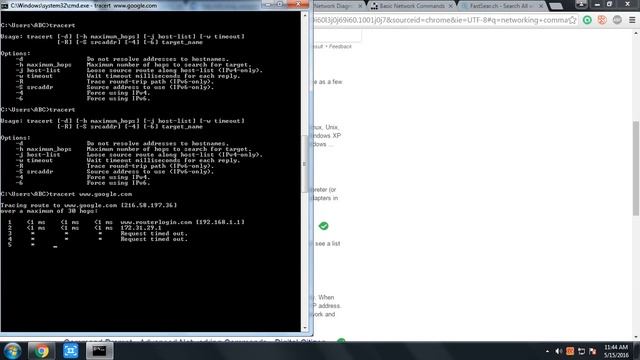
Task: Click the gray round Chrome extension icon
Action: tap(617, 20)
